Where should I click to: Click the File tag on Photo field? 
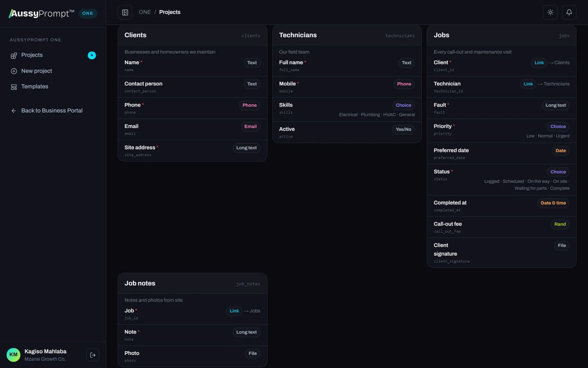(252, 354)
